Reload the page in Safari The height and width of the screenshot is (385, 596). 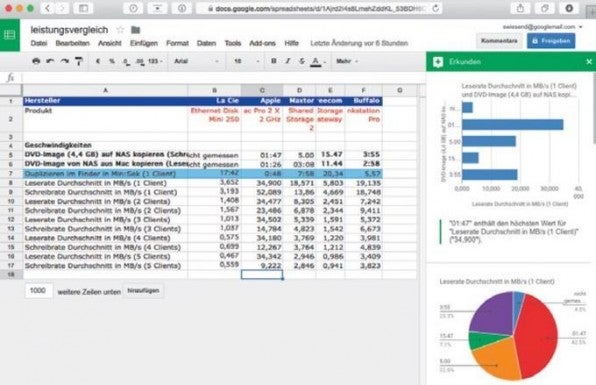(435, 8)
